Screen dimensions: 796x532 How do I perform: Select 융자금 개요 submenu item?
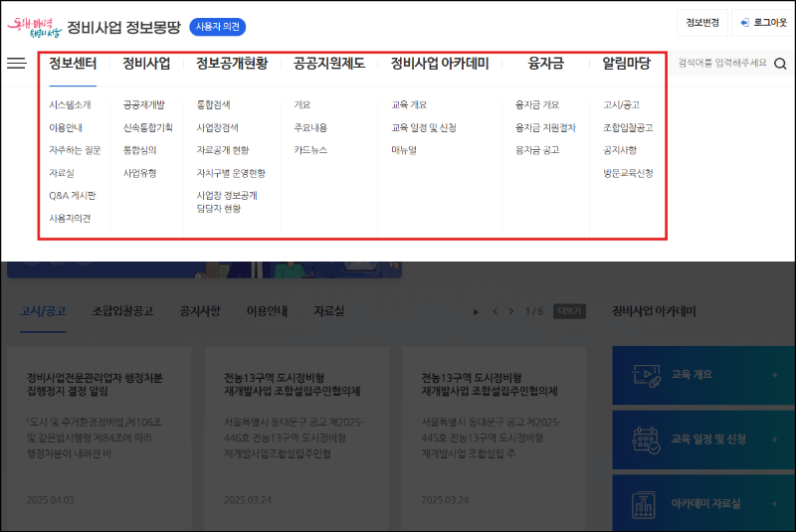point(537,105)
